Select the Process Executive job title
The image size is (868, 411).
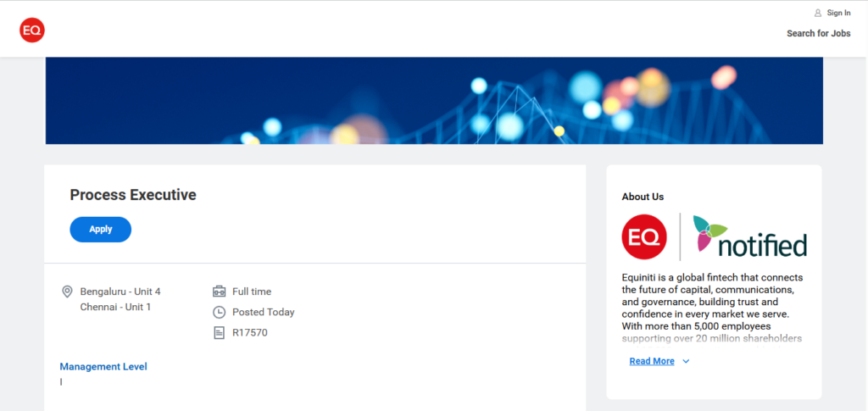[133, 195]
